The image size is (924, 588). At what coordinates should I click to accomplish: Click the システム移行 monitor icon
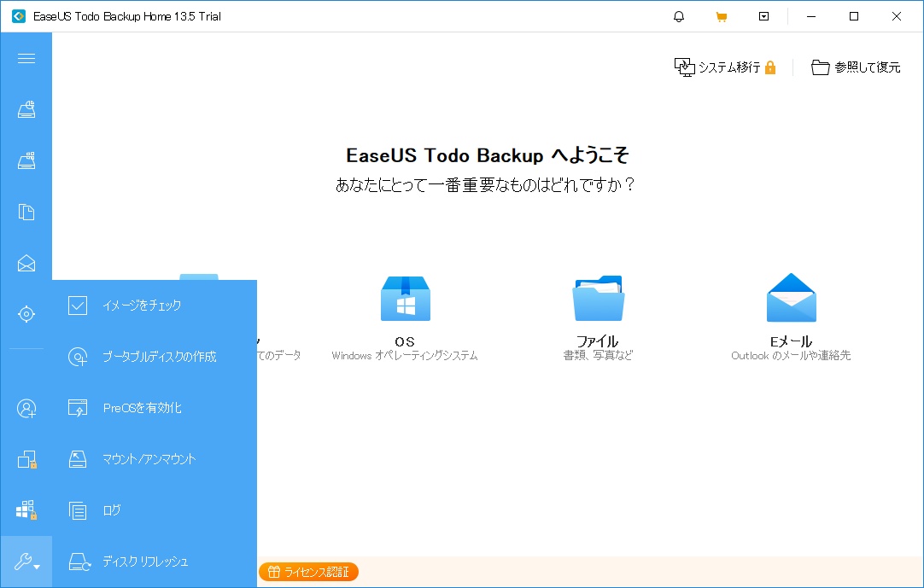coord(684,67)
